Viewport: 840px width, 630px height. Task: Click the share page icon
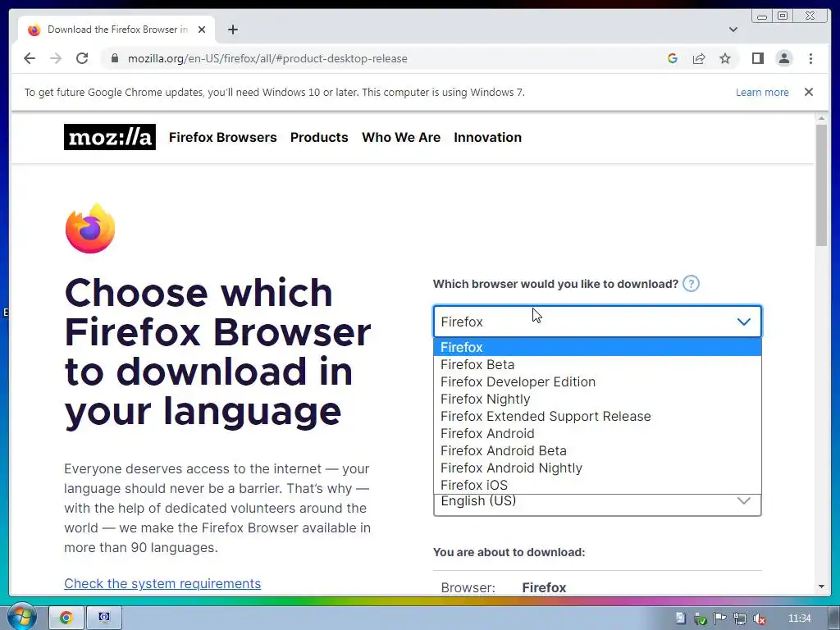699,58
